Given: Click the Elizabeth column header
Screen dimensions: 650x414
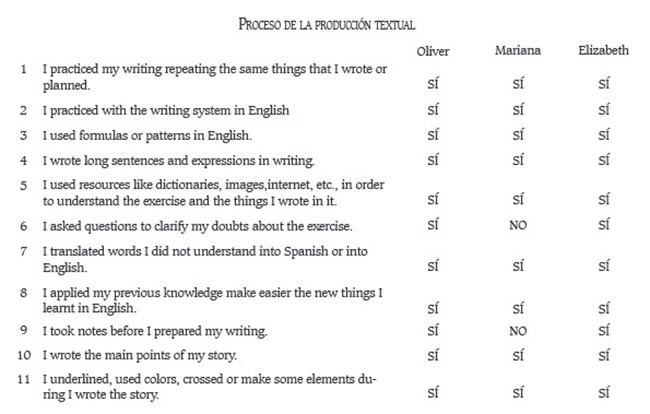Looking at the screenshot, I should (603, 51).
